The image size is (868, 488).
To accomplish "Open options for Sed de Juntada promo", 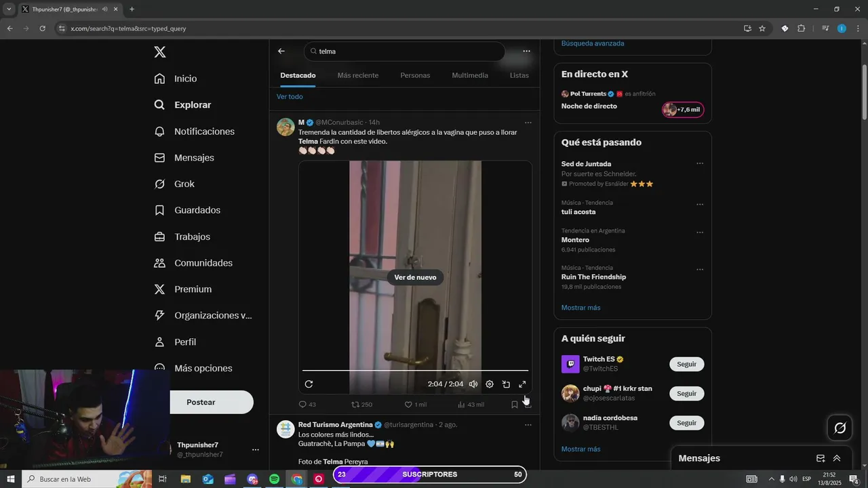I will [700, 163].
